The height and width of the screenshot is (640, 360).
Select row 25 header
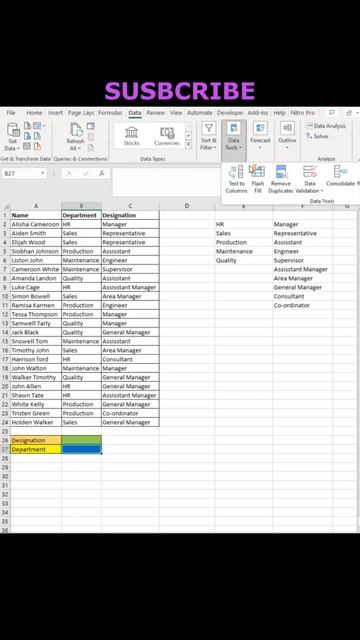[x=5, y=431]
